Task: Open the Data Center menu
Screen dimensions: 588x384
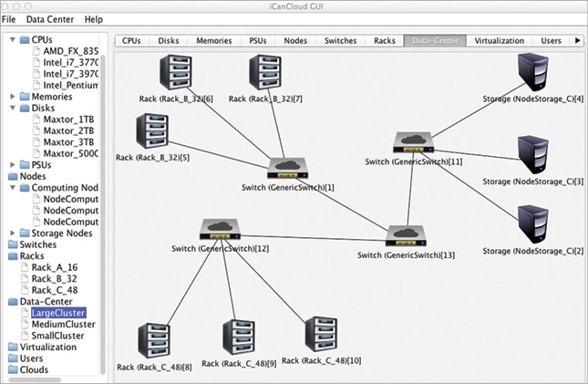Action: click(50, 19)
